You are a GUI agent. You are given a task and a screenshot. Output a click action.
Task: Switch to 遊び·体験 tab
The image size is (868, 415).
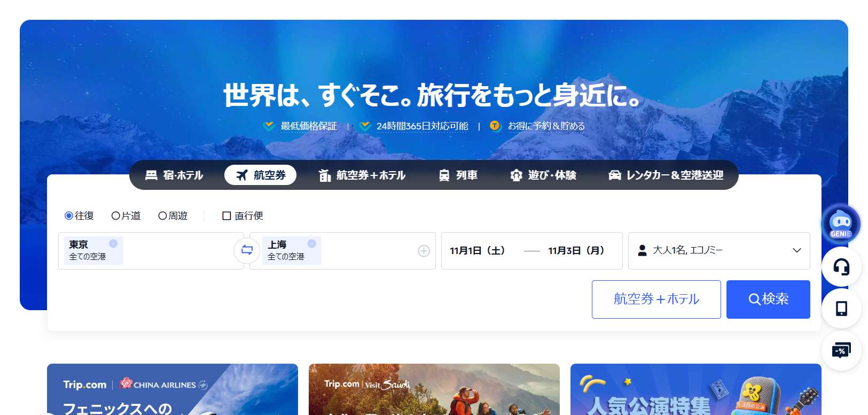pos(543,175)
